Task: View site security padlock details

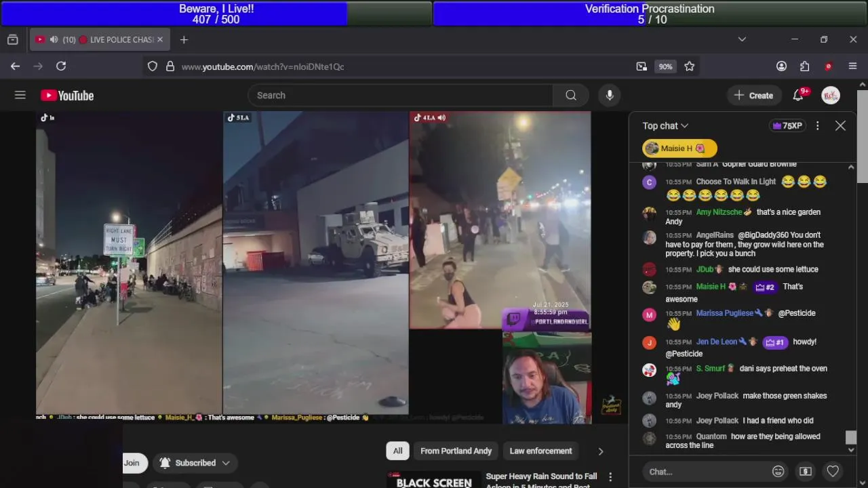Action: pos(170,66)
